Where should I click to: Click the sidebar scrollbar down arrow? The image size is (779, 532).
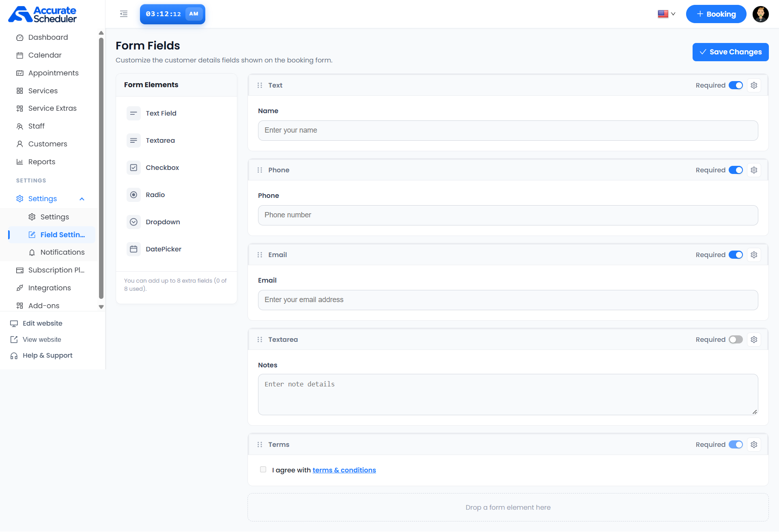coord(101,307)
